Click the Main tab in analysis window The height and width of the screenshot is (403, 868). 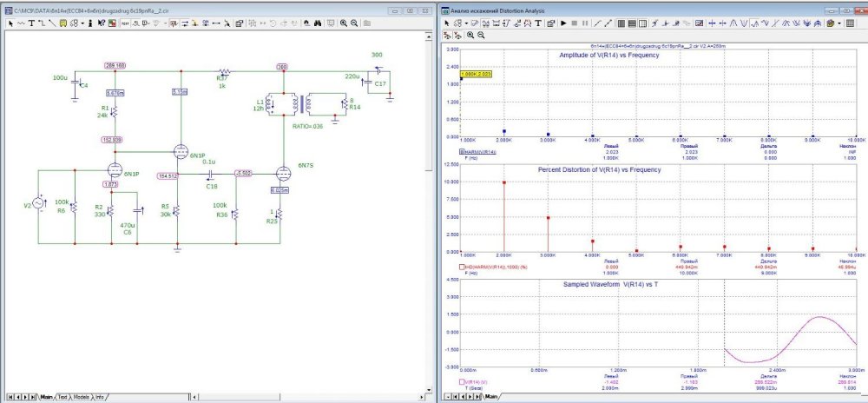490,397
